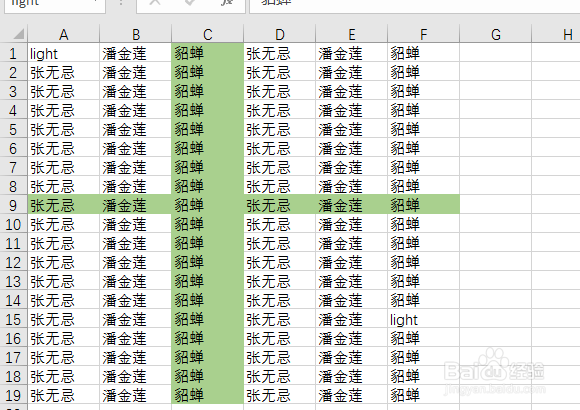Select column B header
The image size is (580, 410).
coord(136,34)
